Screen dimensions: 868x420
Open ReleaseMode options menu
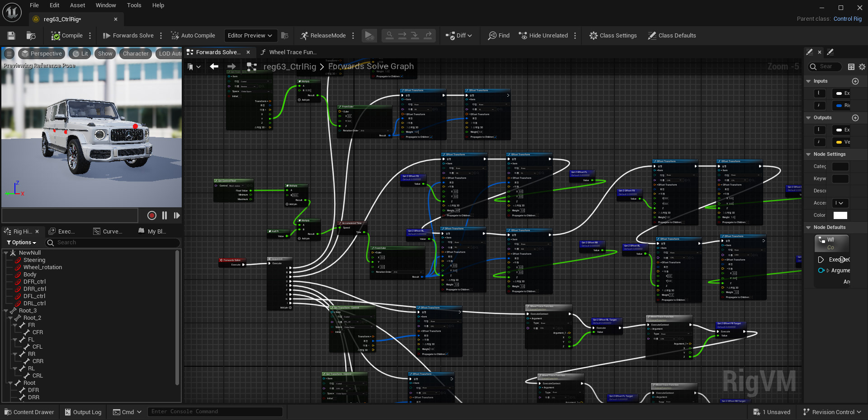(353, 36)
